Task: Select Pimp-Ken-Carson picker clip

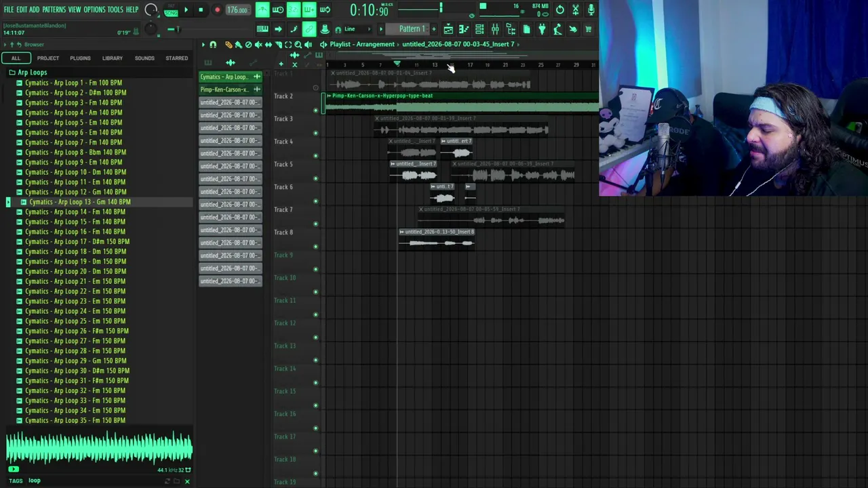Action: click(231, 89)
